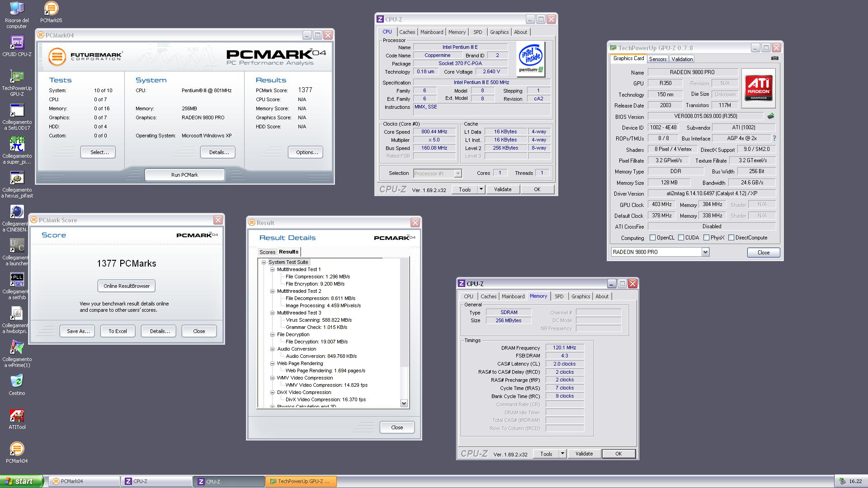This screenshot has height=488, width=868.
Task: Click GPU-Z screenshot camera icon
Action: pos(774,58)
